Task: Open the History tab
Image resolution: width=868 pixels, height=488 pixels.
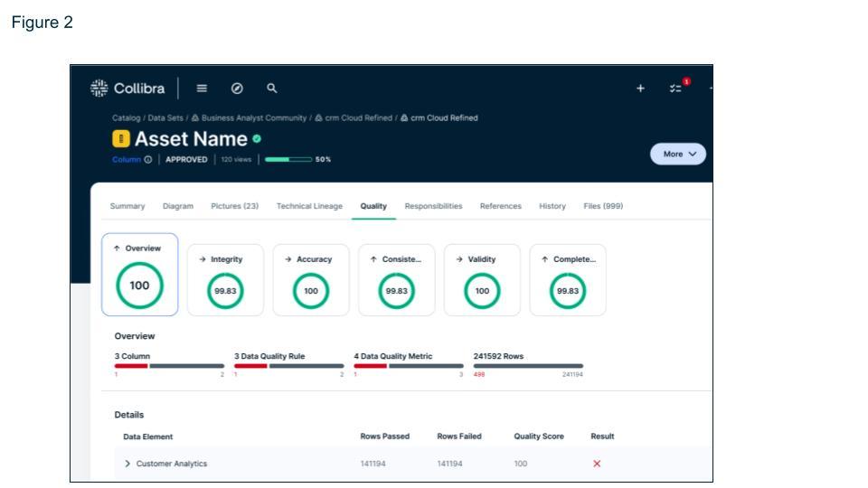Action: [x=552, y=206]
